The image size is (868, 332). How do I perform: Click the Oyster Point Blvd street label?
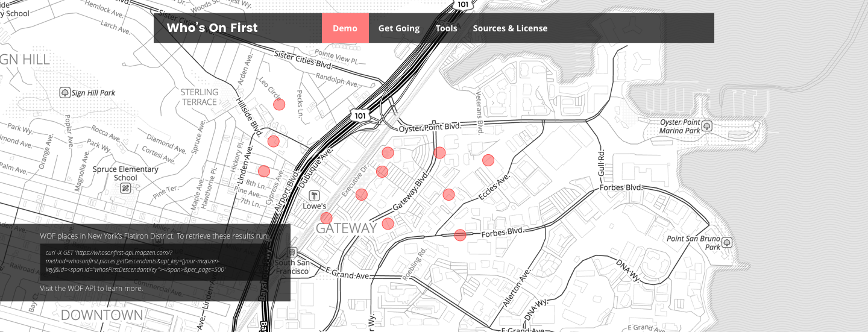click(430, 127)
